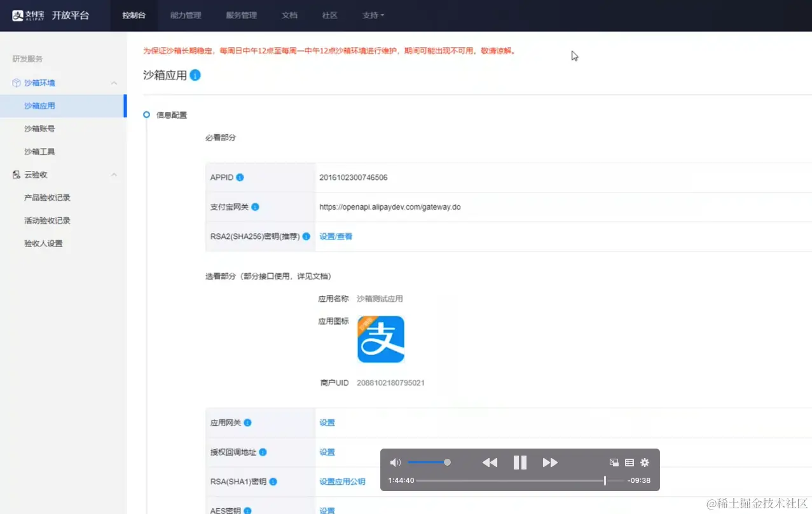Click info icon beside 授权回调地址 label
The image size is (812, 514).
point(263,452)
